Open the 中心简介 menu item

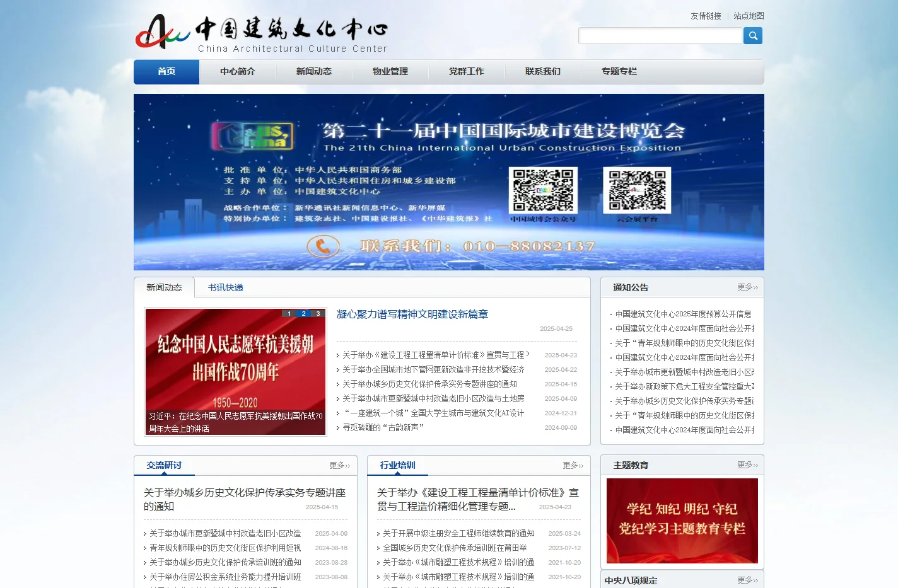coord(238,72)
